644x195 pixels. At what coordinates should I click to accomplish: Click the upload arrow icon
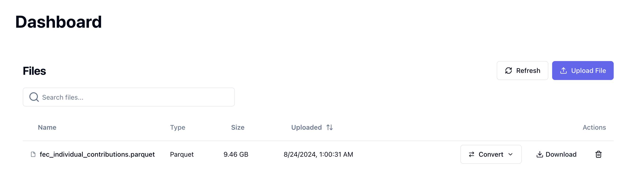[563, 71]
